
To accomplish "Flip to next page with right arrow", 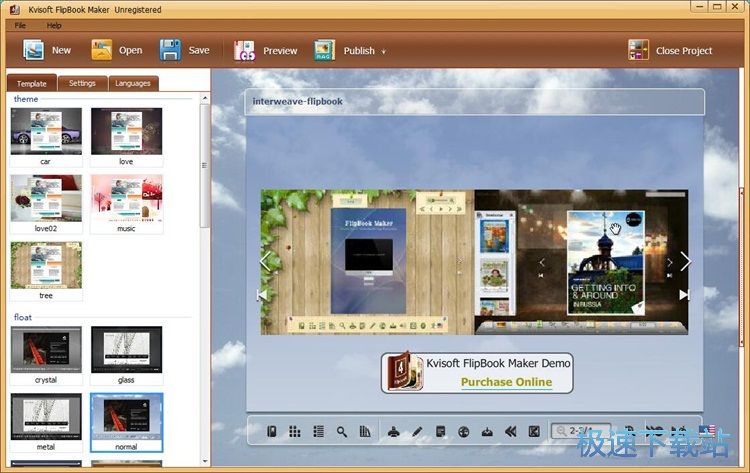I will tap(685, 261).
